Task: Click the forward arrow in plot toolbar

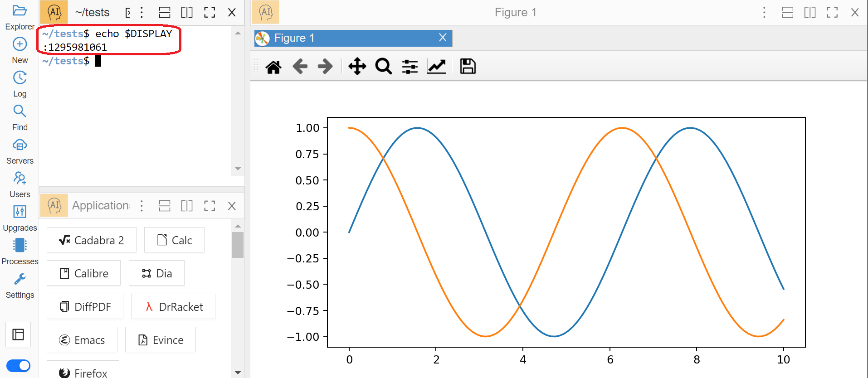Action: point(325,67)
